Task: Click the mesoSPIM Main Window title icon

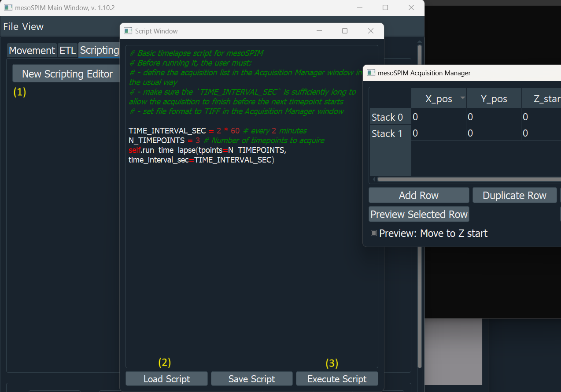Action: point(8,7)
